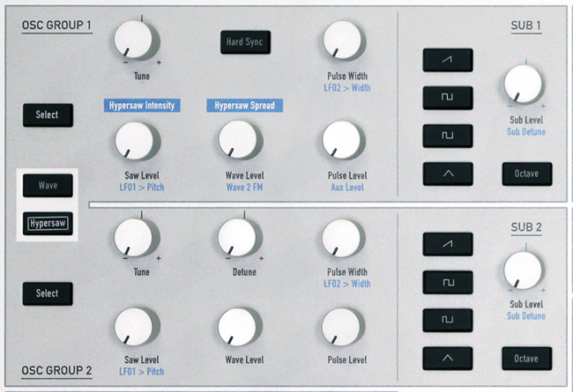Toggle the Hard Sync button

pos(244,41)
